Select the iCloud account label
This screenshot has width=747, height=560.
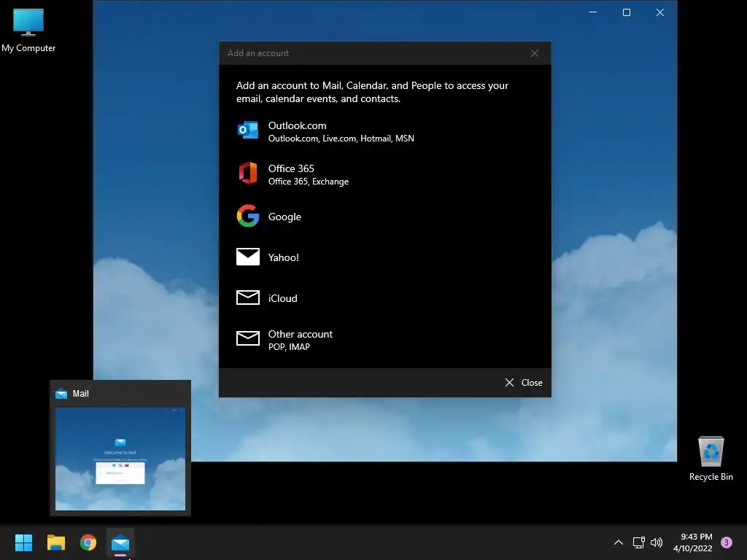(x=282, y=298)
